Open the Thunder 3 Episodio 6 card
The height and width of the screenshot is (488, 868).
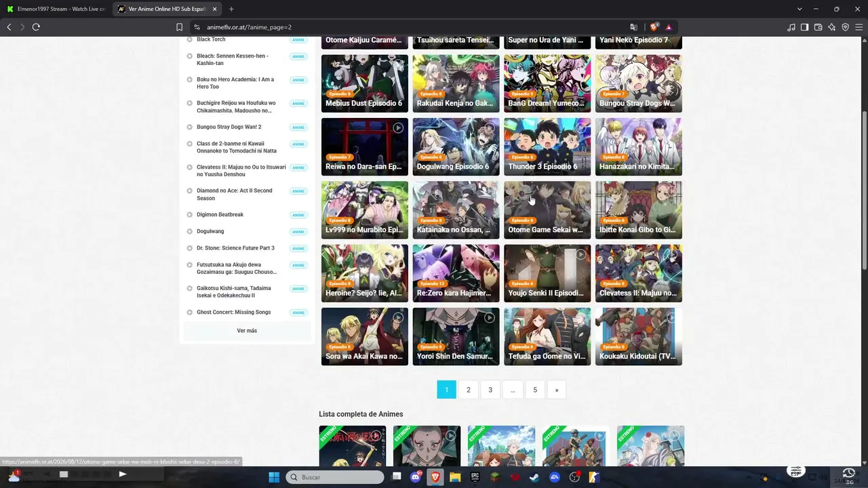tap(547, 147)
